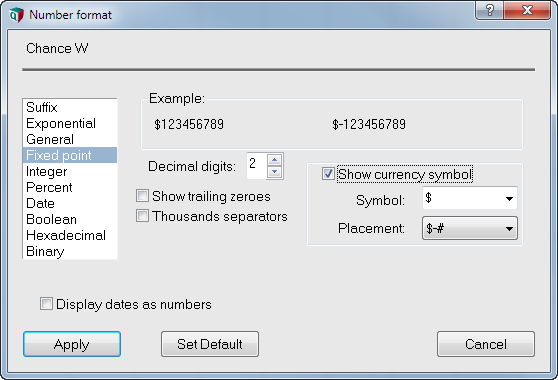Click the negative example $-123456789
This screenshot has width=558, height=380.
coord(369,124)
